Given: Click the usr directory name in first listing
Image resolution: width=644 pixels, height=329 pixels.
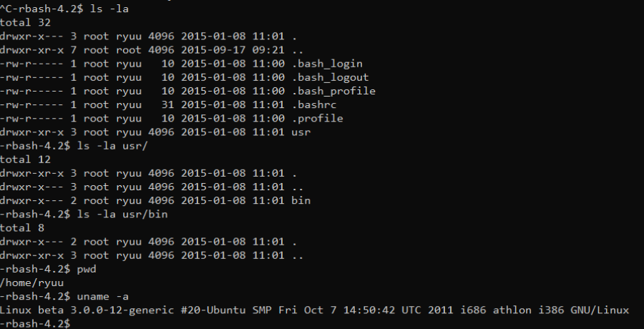Looking at the screenshot, I should [x=301, y=132].
